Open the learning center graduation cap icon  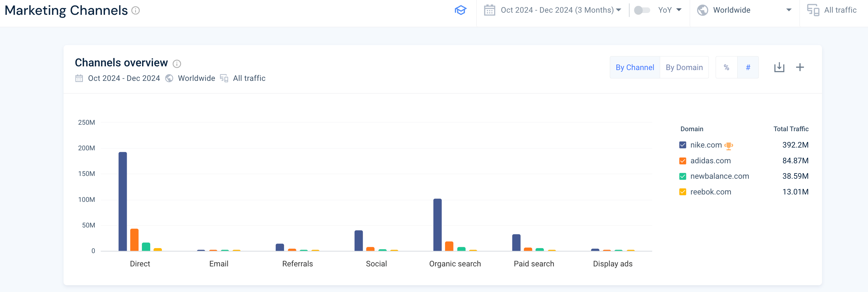coord(461,10)
